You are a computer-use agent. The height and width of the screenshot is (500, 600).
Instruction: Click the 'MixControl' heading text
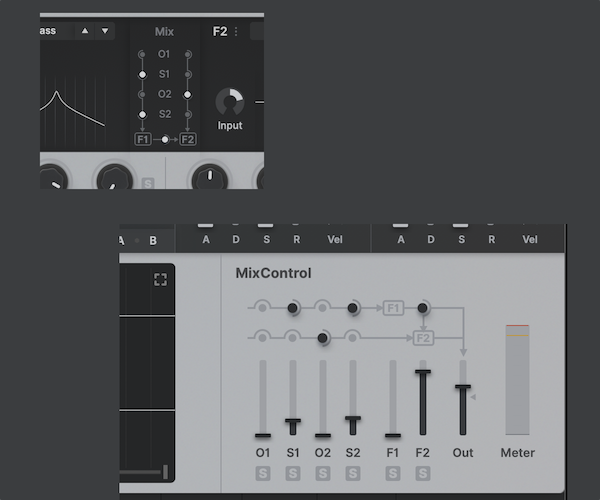(x=273, y=273)
